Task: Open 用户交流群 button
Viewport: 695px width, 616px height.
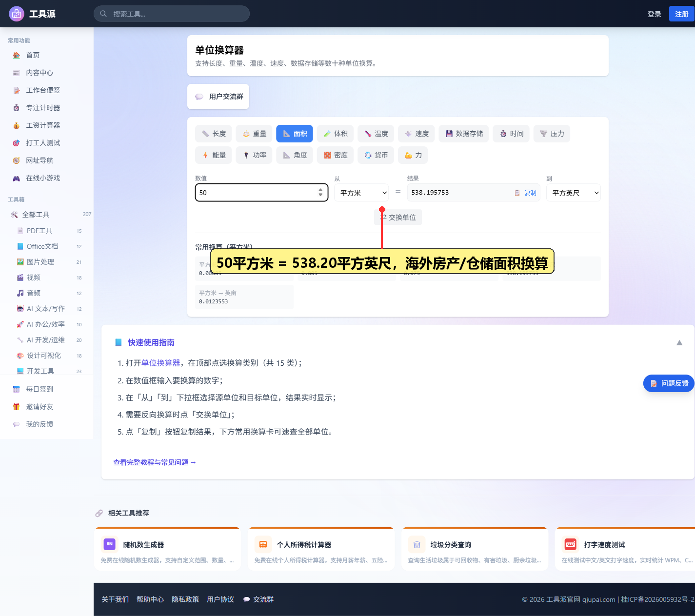Action: point(218,97)
